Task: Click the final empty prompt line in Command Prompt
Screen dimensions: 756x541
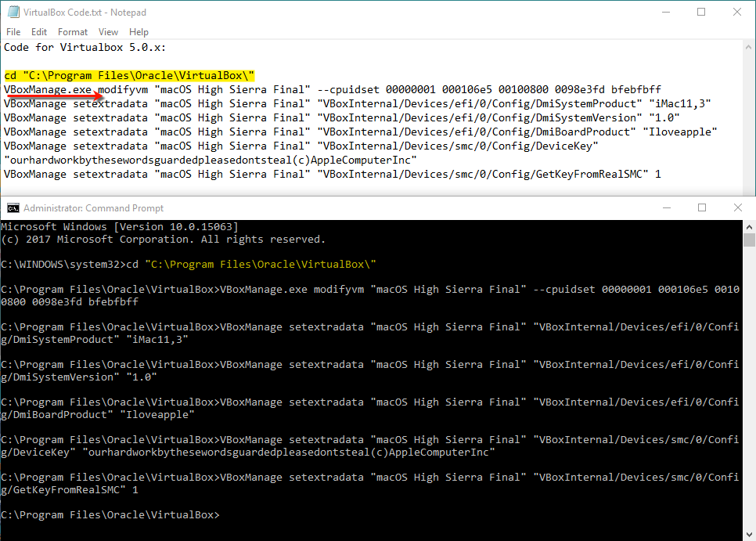Action: [x=110, y=515]
